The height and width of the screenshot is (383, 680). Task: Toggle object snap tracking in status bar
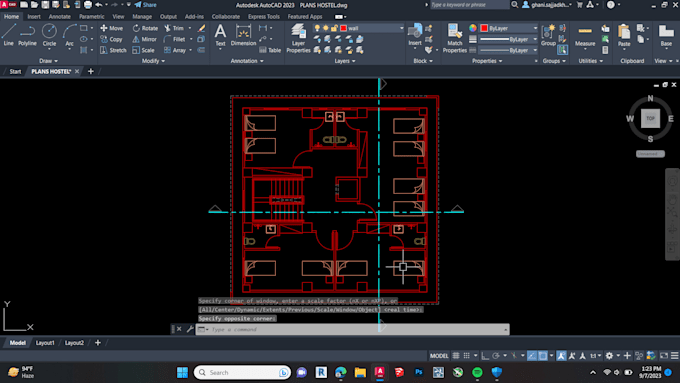pyautogui.click(x=532, y=356)
